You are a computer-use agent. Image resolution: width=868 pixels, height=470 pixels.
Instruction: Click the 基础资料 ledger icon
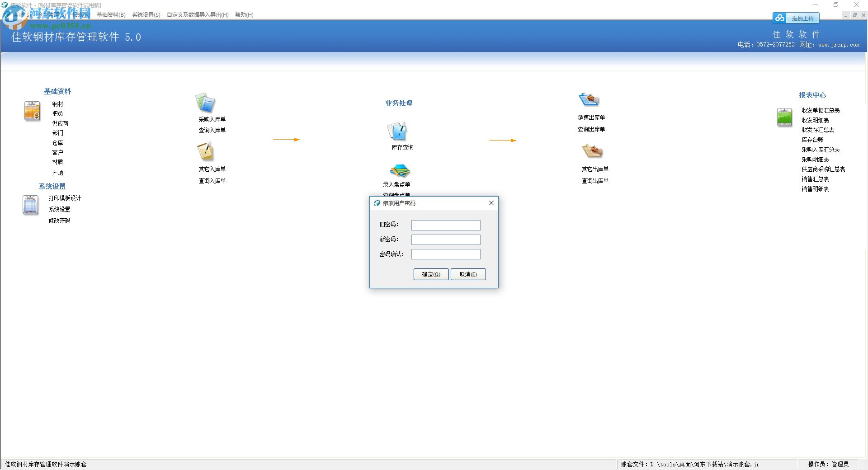pyautogui.click(x=32, y=111)
